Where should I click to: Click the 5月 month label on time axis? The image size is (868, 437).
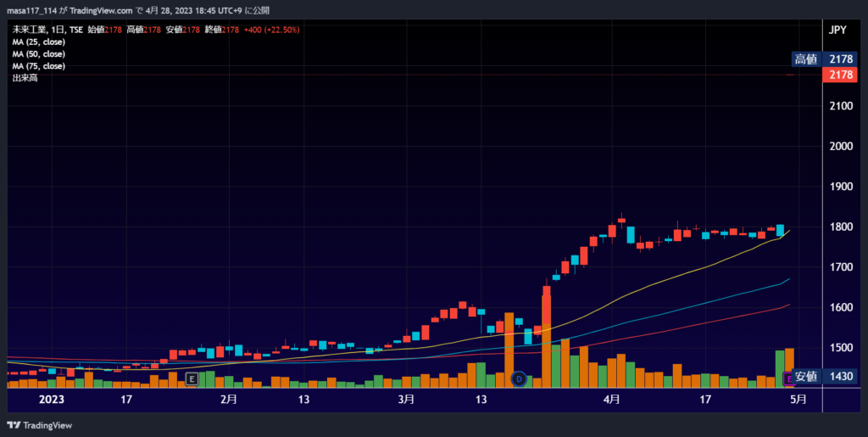click(798, 400)
